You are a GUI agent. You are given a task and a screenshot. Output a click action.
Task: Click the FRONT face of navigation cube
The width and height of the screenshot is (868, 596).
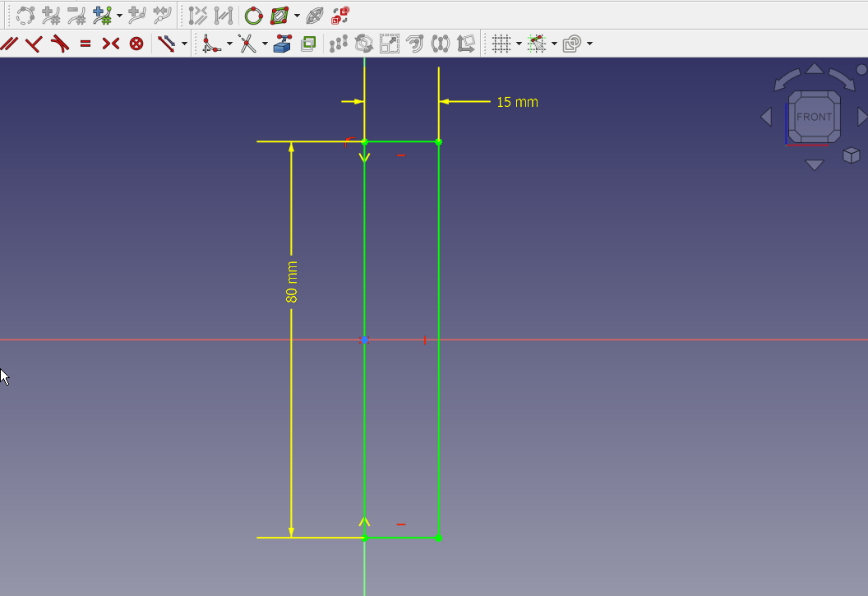[x=814, y=117]
